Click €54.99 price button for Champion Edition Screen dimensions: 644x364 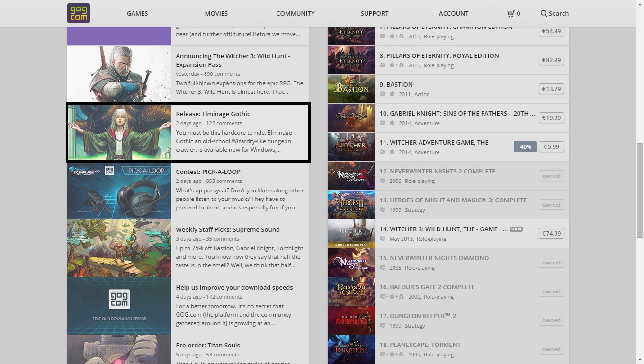pyautogui.click(x=551, y=31)
